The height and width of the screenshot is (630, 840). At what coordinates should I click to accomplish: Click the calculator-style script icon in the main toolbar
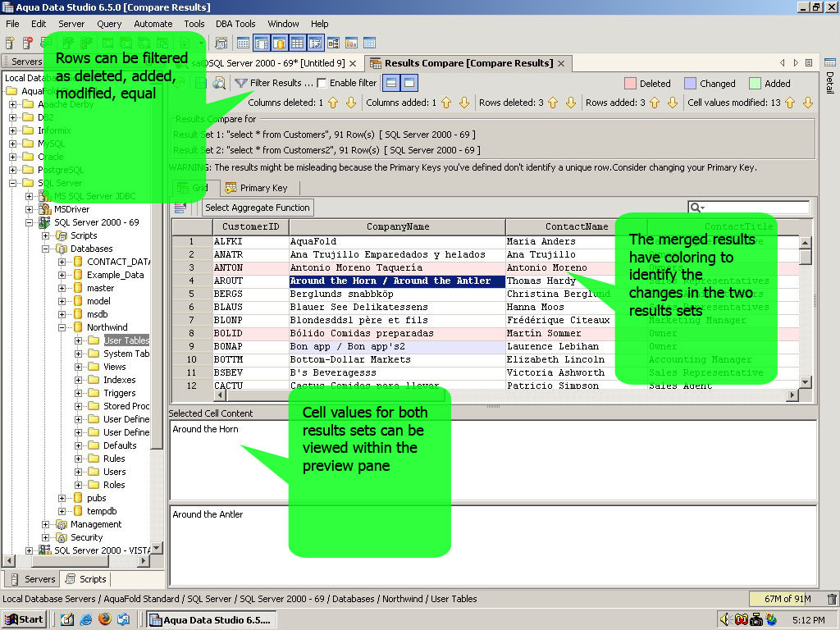tap(221, 43)
